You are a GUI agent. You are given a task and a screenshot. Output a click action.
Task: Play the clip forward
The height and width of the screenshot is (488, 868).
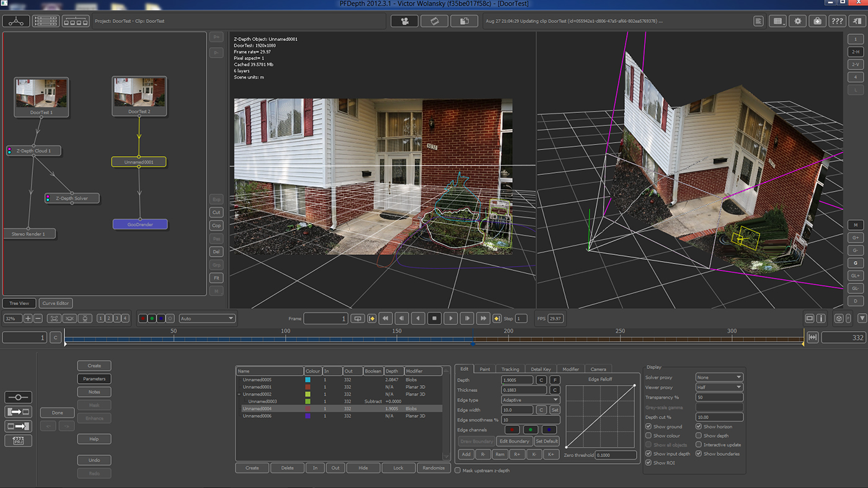click(x=451, y=318)
